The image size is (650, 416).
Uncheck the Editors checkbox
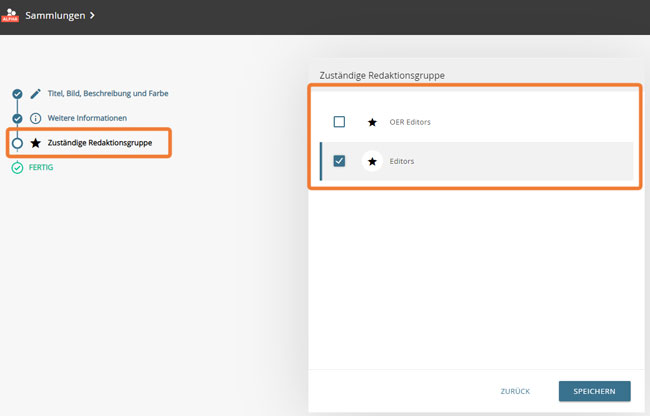click(x=339, y=161)
